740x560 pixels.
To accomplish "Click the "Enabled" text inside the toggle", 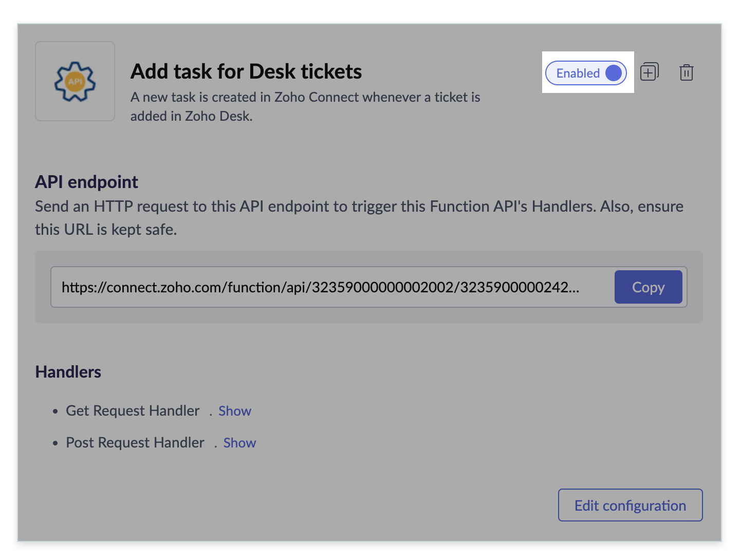I will click(x=578, y=73).
